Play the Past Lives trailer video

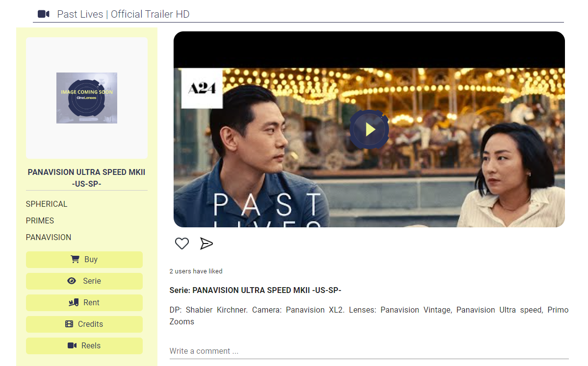(369, 129)
